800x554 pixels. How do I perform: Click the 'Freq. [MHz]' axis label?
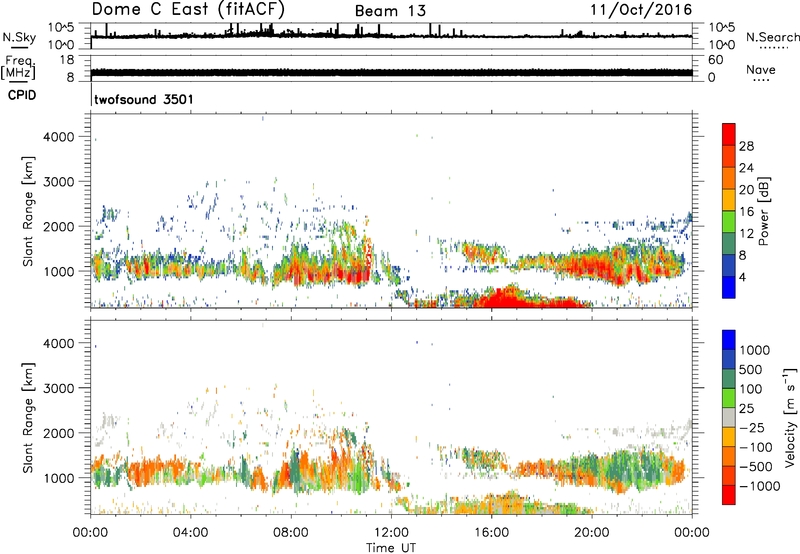(x=18, y=68)
